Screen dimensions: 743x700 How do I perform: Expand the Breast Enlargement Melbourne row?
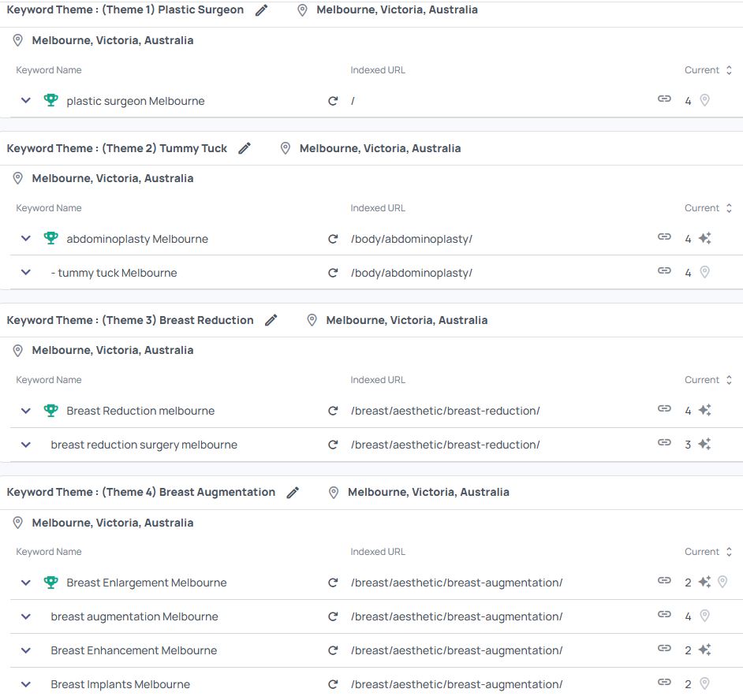[x=26, y=583]
